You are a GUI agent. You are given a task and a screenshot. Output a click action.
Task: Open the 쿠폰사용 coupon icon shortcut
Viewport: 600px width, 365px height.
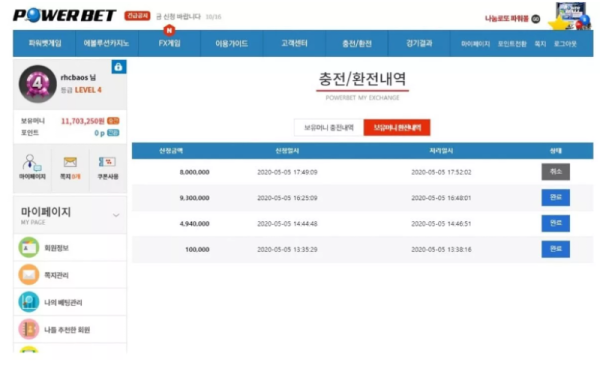click(108, 167)
